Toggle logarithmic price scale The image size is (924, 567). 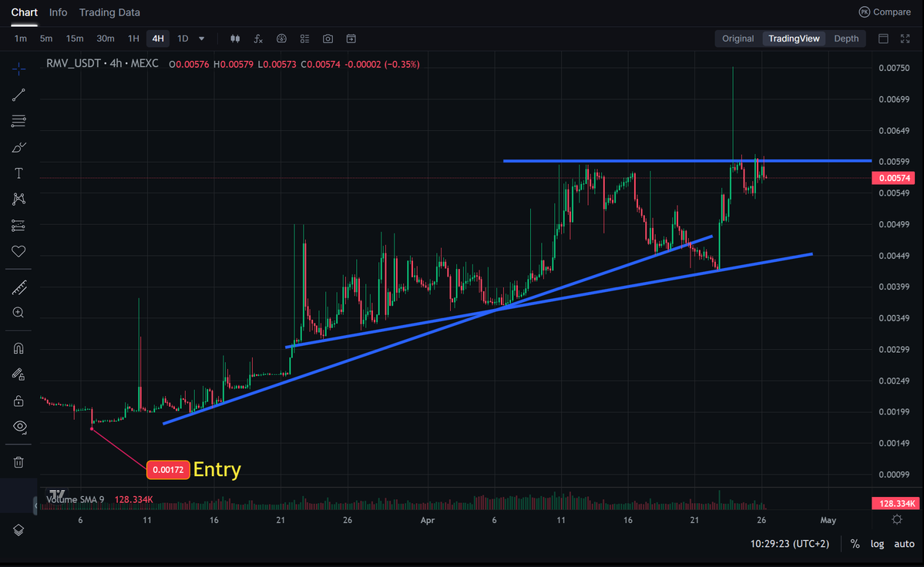tap(877, 544)
